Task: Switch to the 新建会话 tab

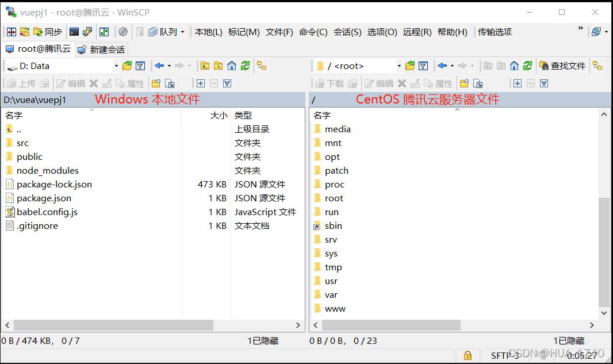Action: [x=101, y=49]
